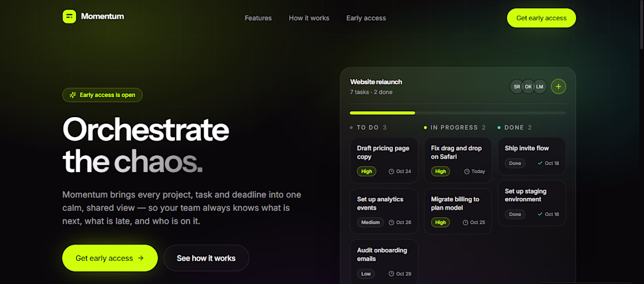Open the Ship invite flow card
Image resolution: width=644 pixels, height=284 pixels.
[x=532, y=156]
